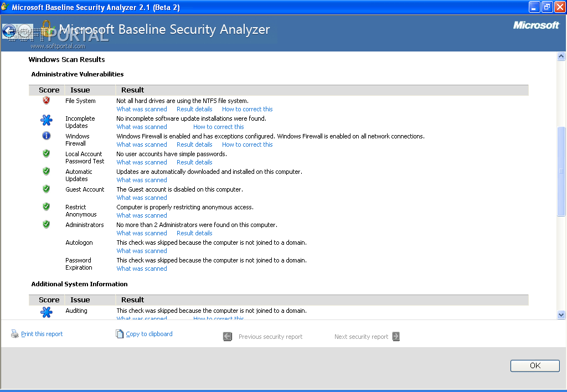This screenshot has height=392, width=567.
Task: Click Next security report text
Action: (x=361, y=337)
